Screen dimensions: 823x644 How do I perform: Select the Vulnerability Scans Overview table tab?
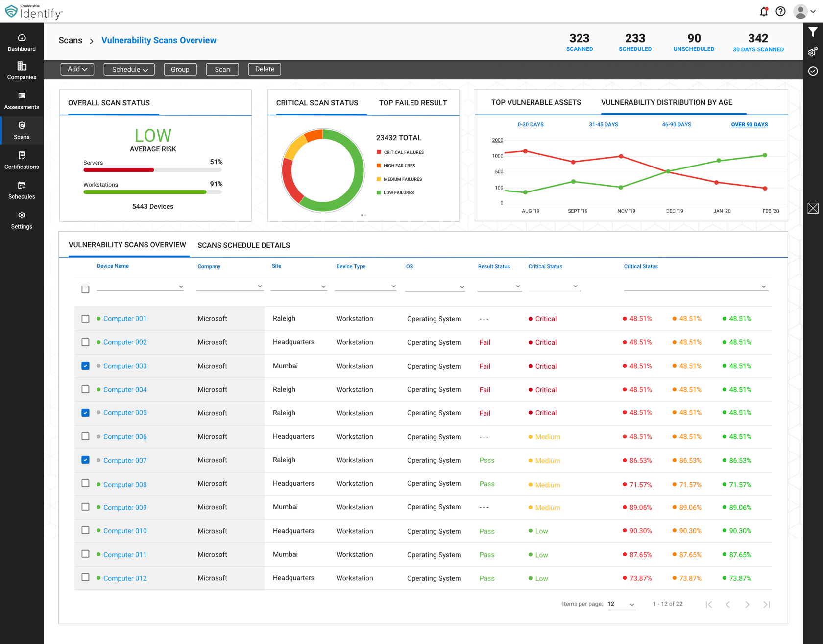[x=127, y=245]
